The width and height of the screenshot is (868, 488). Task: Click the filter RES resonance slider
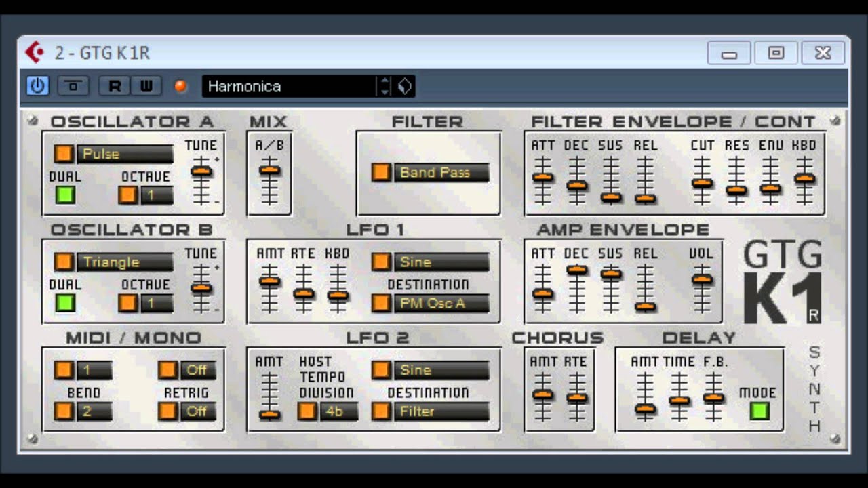click(x=736, y=180)
